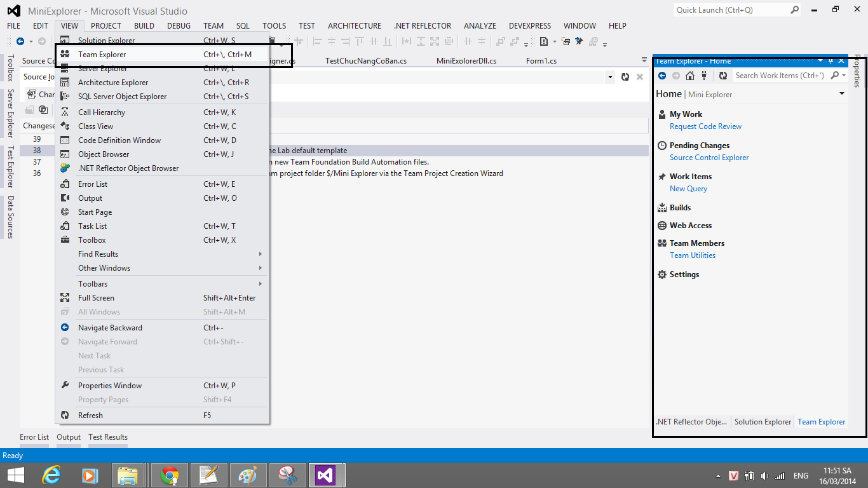The image size is (868, 488).
Task: Switch to the TestChucNangCoBan.cs tab
Action: (x=366, y=61)
